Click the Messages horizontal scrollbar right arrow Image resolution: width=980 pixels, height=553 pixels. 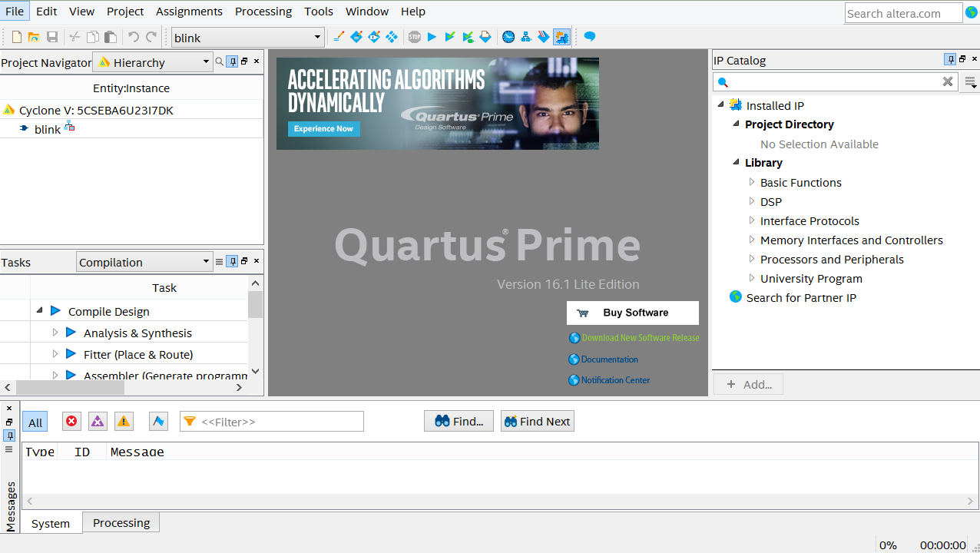pyautogui.click(x=972, y=502)
